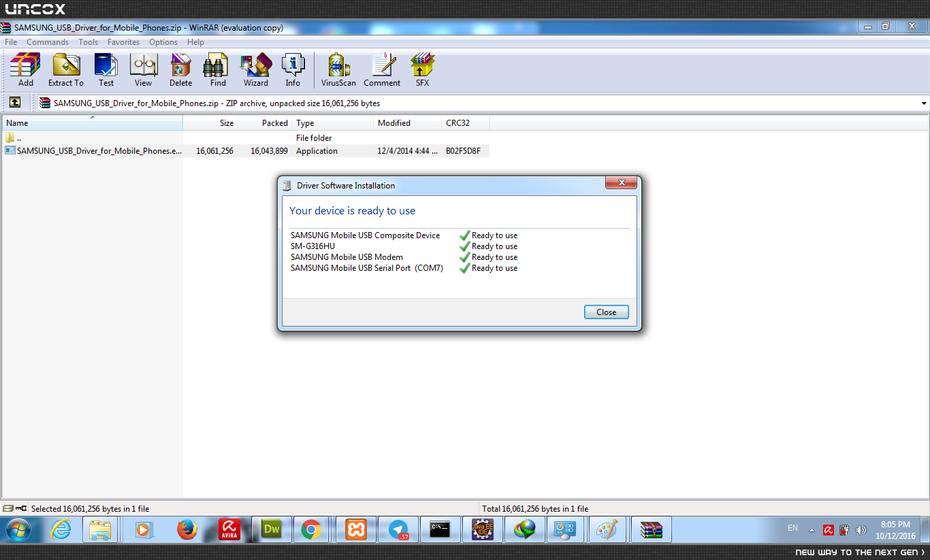The width and height of the screenshot is (930, 560).
Task: Click the SM-G316HU device entry
Action: [x=312, y=246]
